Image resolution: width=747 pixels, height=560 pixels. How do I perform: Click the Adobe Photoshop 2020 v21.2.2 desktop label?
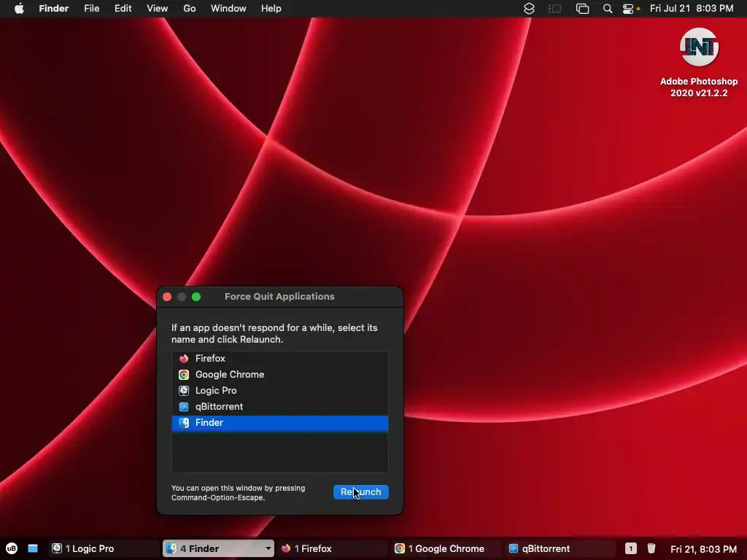(x=699, y=87)
